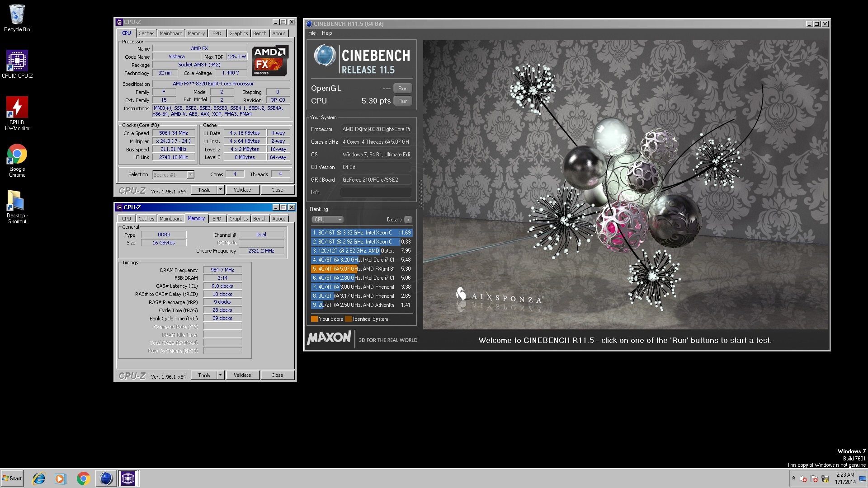
Task: Click Validate in the top CPU-Z window
Action: [242, 190]
